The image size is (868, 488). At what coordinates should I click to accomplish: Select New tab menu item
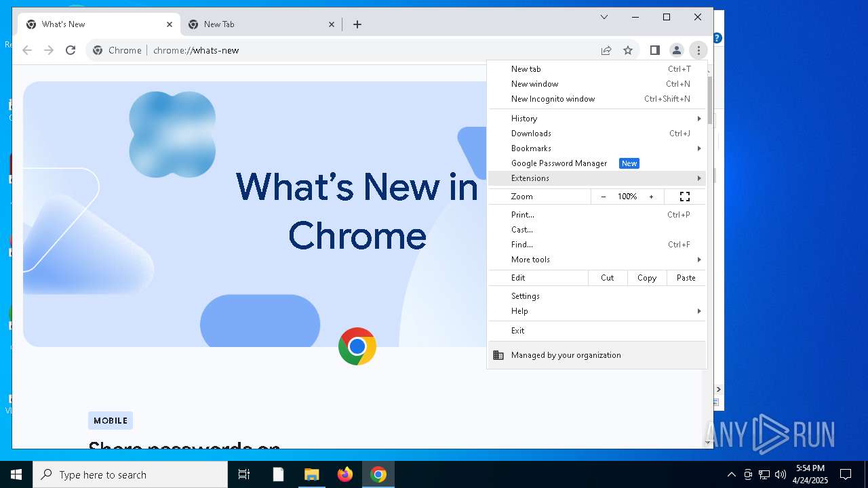point(597,69)
